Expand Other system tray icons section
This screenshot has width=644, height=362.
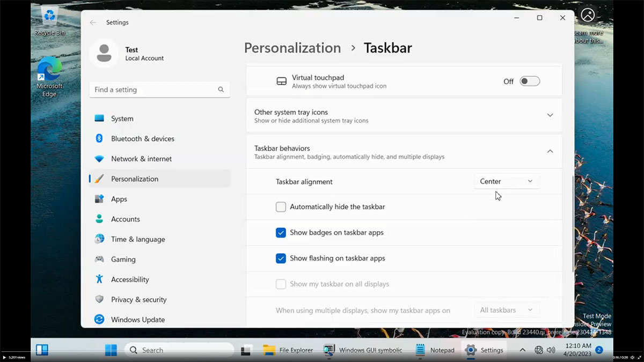tap(550, 115)
